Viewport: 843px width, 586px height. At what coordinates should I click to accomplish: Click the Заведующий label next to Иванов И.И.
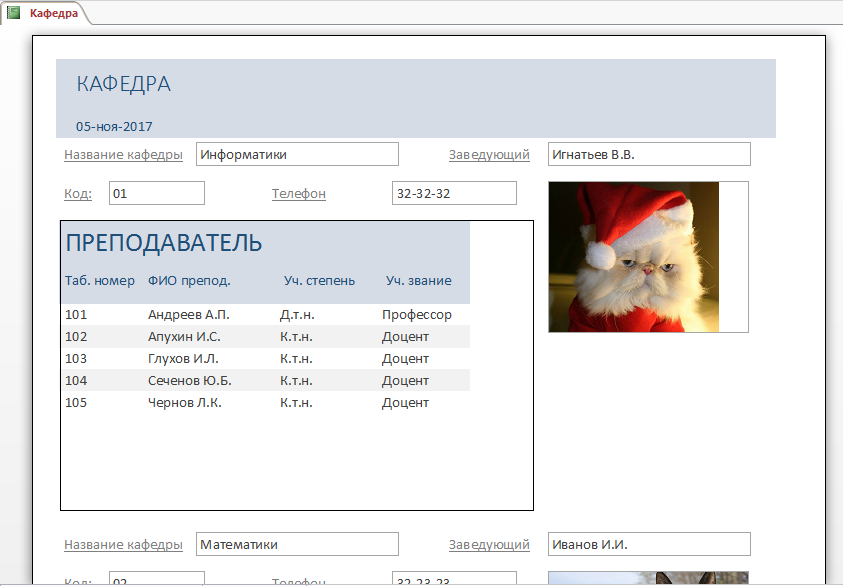(x=489, y=545)
